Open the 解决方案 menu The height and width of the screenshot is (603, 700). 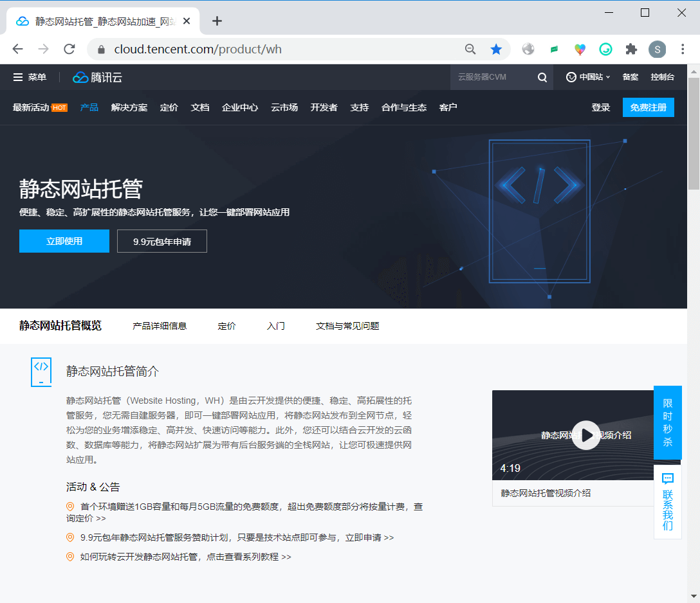point(129,107)
